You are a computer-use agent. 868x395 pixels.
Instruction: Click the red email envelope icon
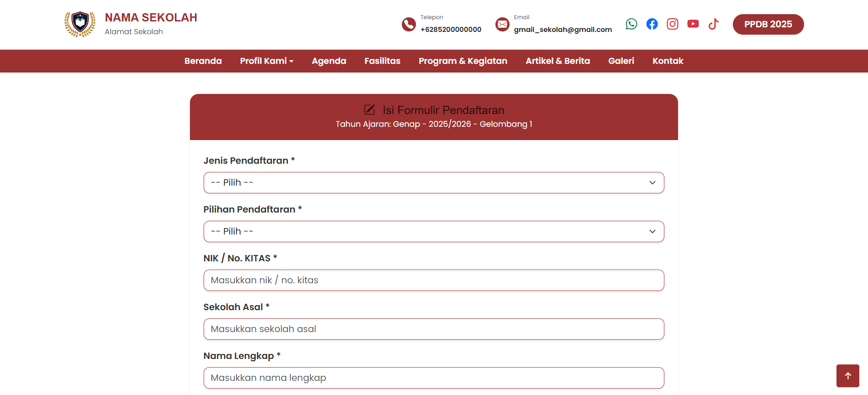click(502, 24)
